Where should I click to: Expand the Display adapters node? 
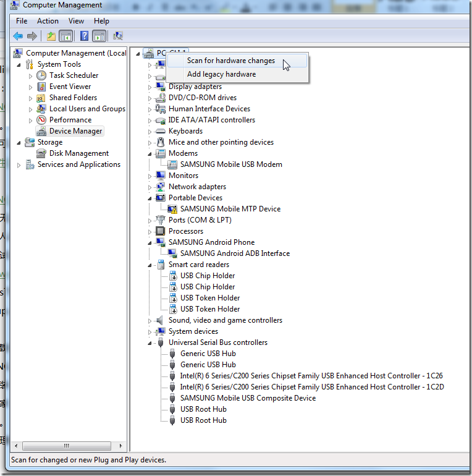tap(150, 87)
